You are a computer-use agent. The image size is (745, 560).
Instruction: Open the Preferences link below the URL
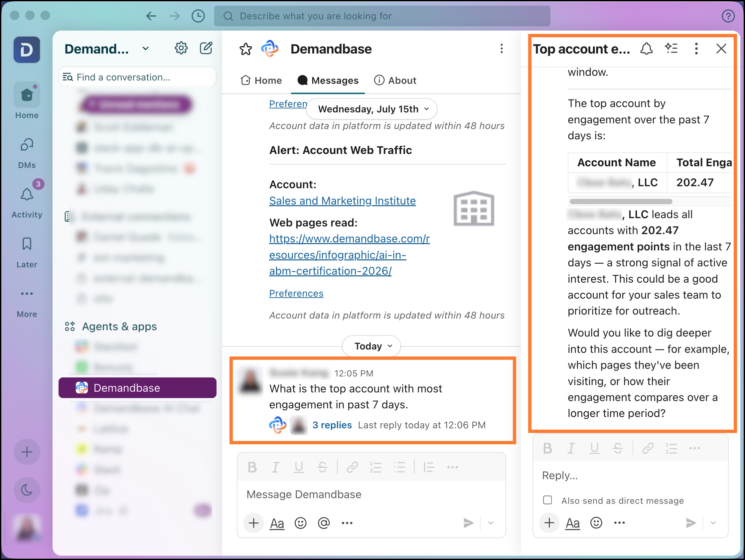tap(296, 293)
